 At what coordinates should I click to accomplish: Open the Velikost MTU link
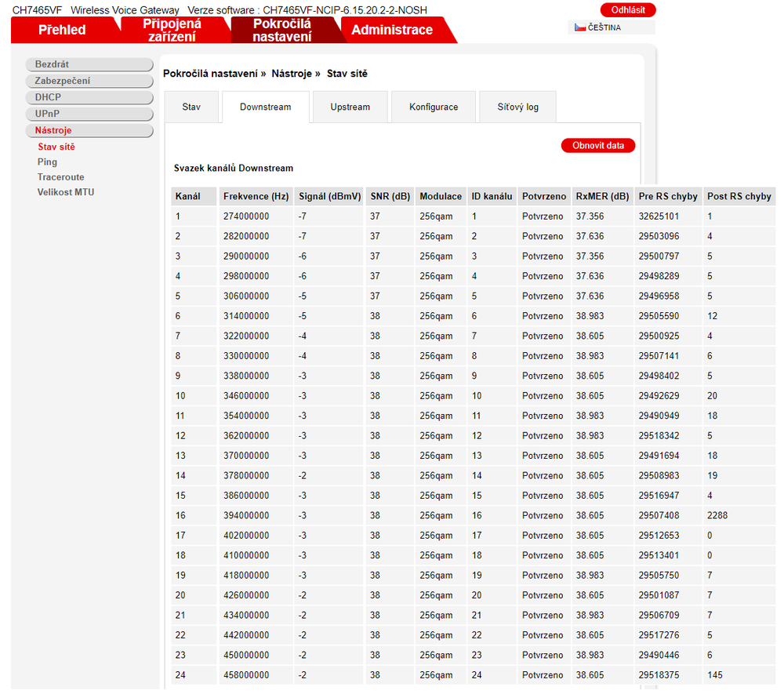[65, 192]
